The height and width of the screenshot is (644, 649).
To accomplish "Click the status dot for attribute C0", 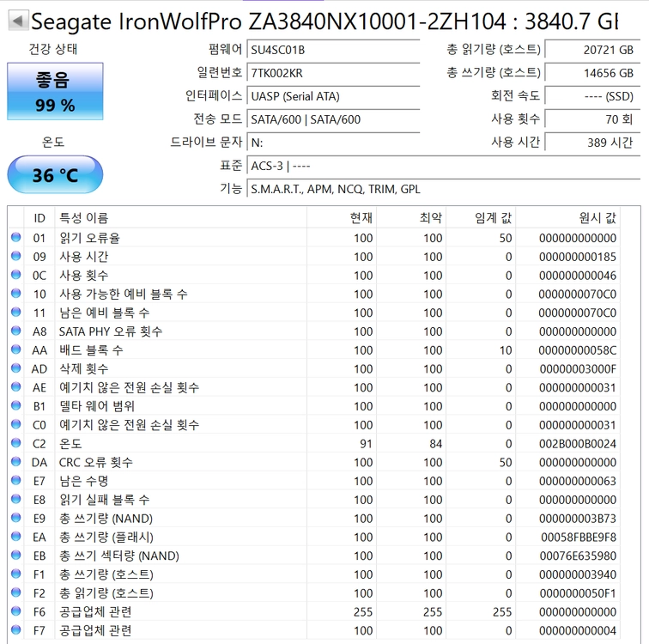I will pyautogui.click(x=16, y=424).
